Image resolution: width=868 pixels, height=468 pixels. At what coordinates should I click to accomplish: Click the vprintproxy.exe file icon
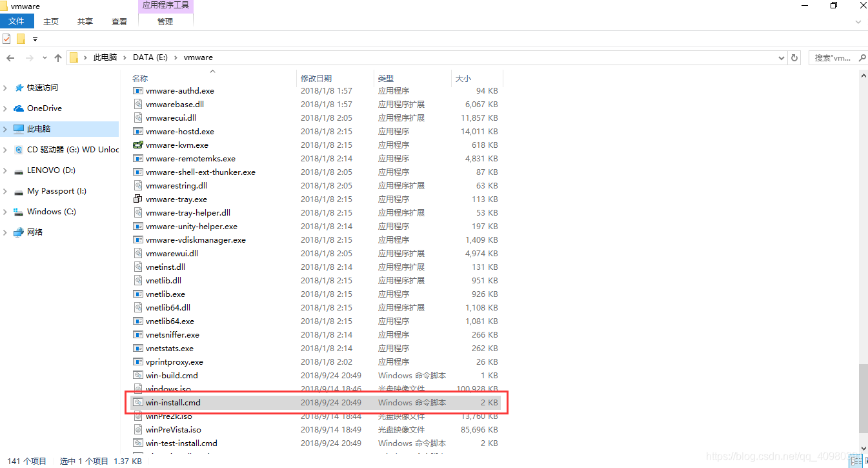[x=137, y=362]
